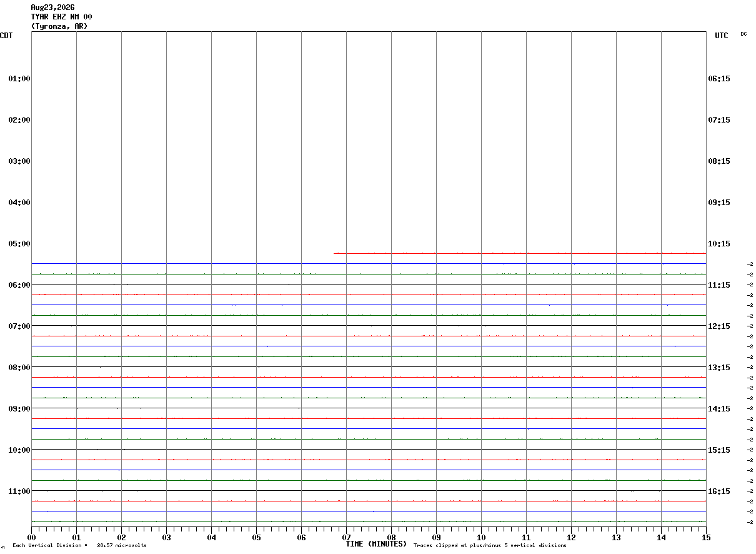Click the 00 minute tick on the time axis
This screenshot has width=756, height=554.
[x=31, y=537]
